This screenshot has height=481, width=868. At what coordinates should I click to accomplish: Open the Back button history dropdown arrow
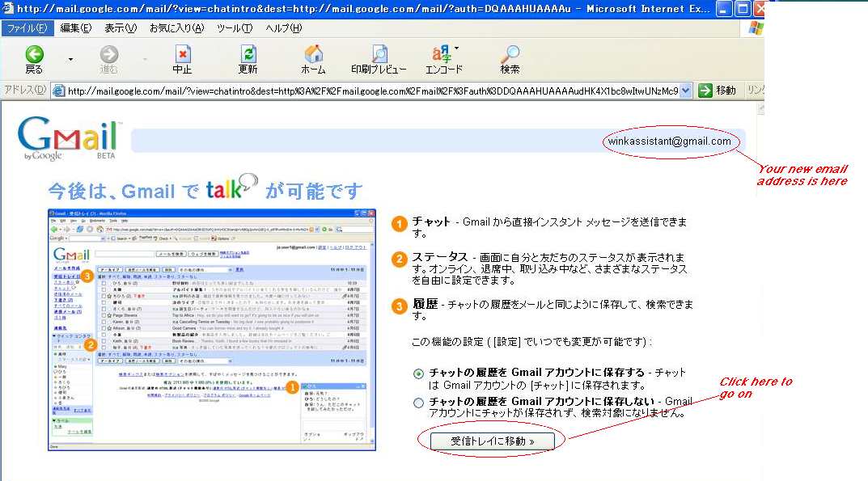70,59
